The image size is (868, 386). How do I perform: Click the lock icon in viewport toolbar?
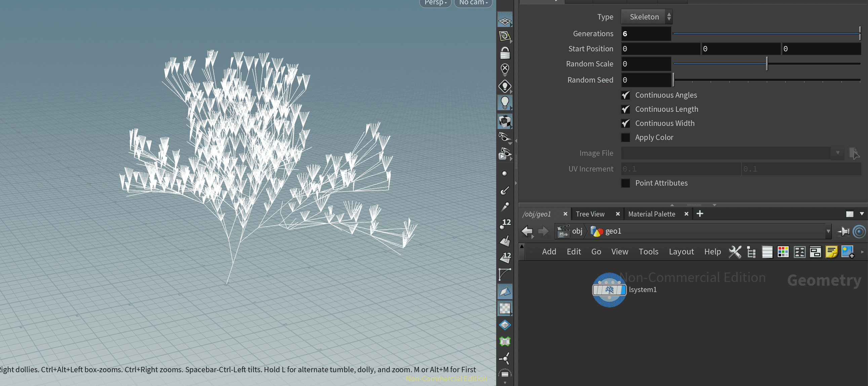[x=504, y=53]
